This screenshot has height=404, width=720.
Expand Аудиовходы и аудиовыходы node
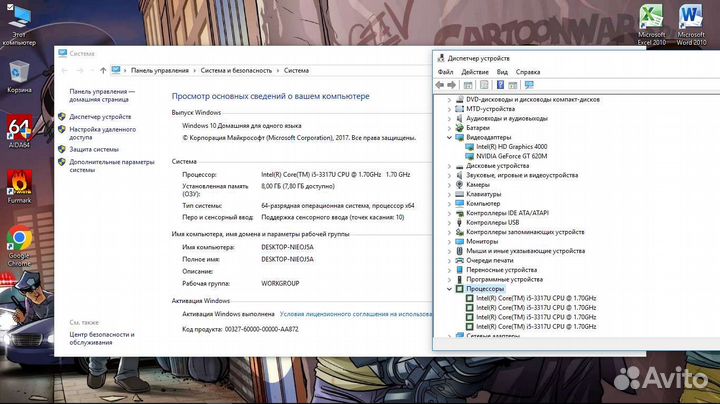click(x=450, y=118)
